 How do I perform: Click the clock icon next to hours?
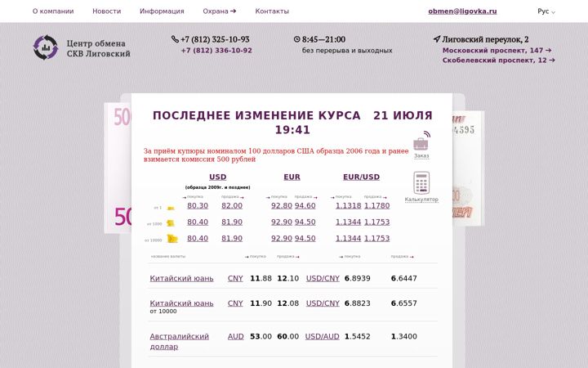[x=297, y=39]
